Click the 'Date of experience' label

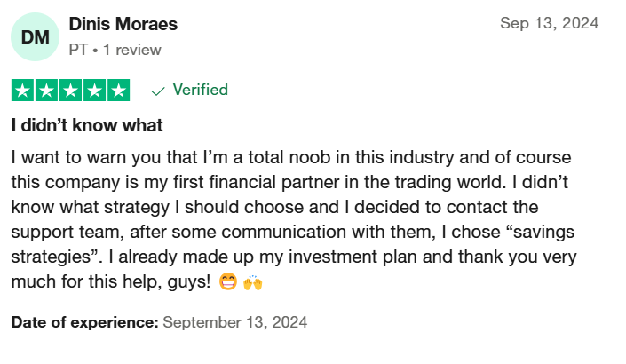coord(85,322)
